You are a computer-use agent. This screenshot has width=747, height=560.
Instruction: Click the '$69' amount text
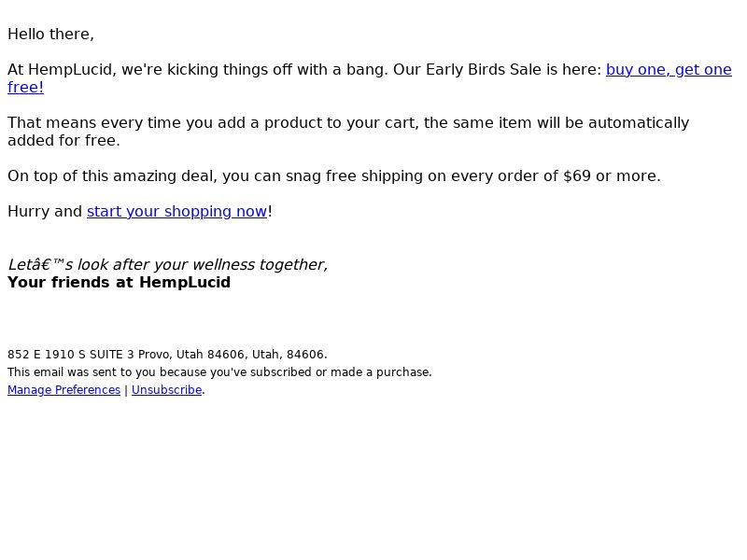pos(577,175)
